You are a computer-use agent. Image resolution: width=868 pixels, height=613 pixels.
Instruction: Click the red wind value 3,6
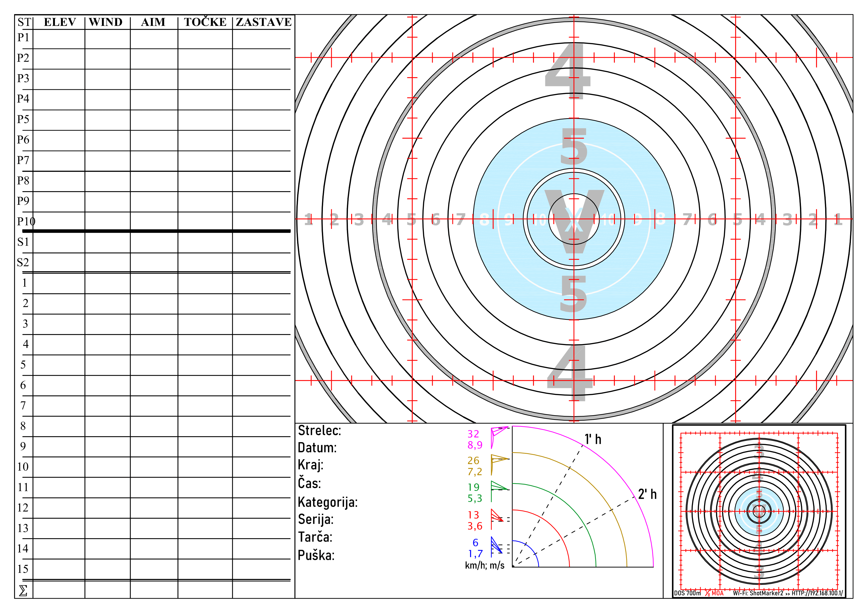click(x=475, y=526)
